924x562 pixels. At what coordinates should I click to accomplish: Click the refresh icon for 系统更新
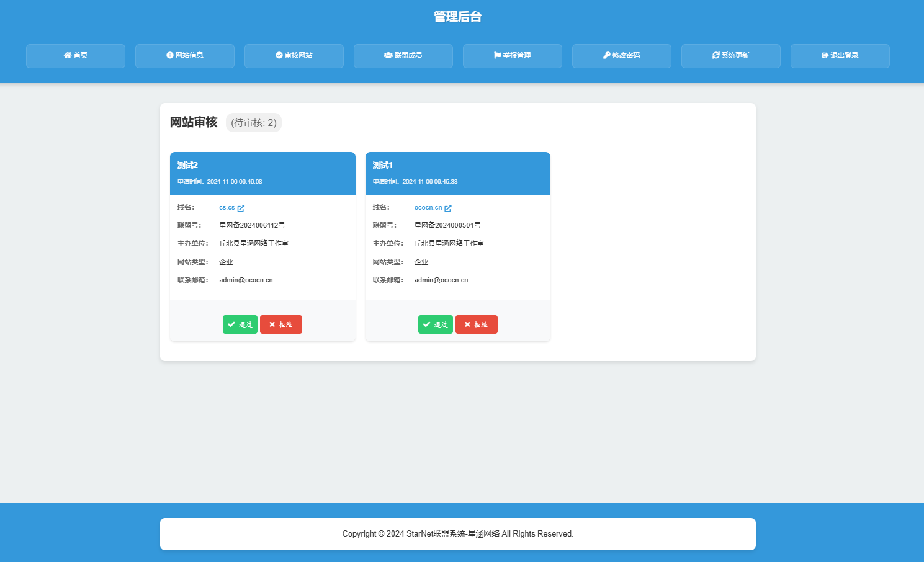point(715,56)
